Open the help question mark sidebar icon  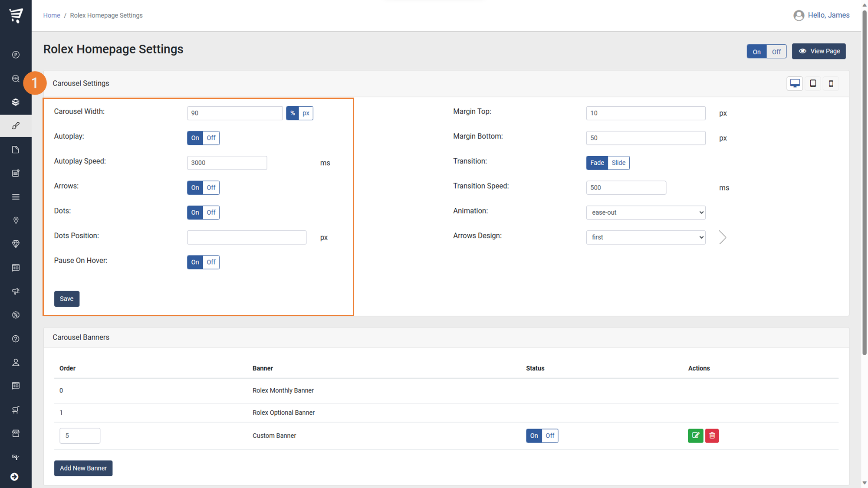coord(16,339)
